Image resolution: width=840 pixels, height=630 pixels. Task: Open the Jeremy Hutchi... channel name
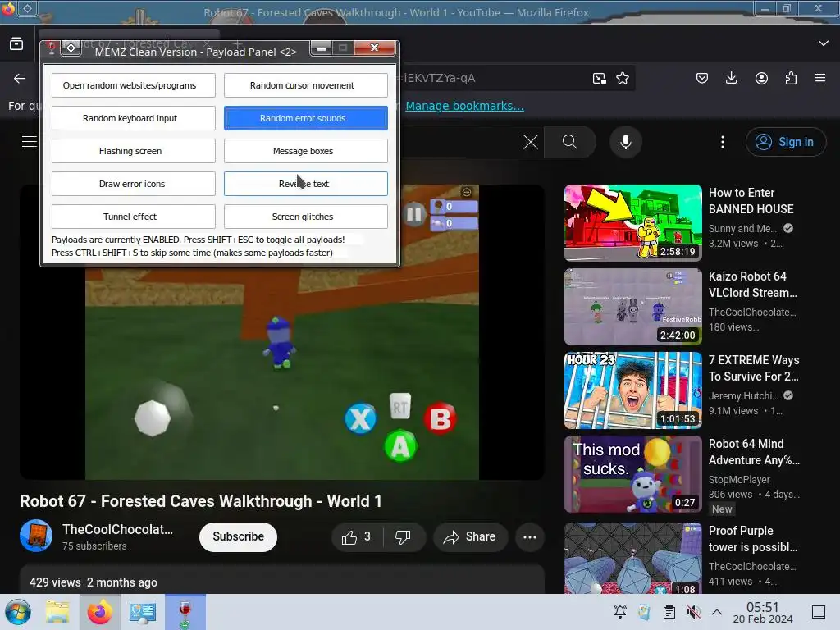743,396
